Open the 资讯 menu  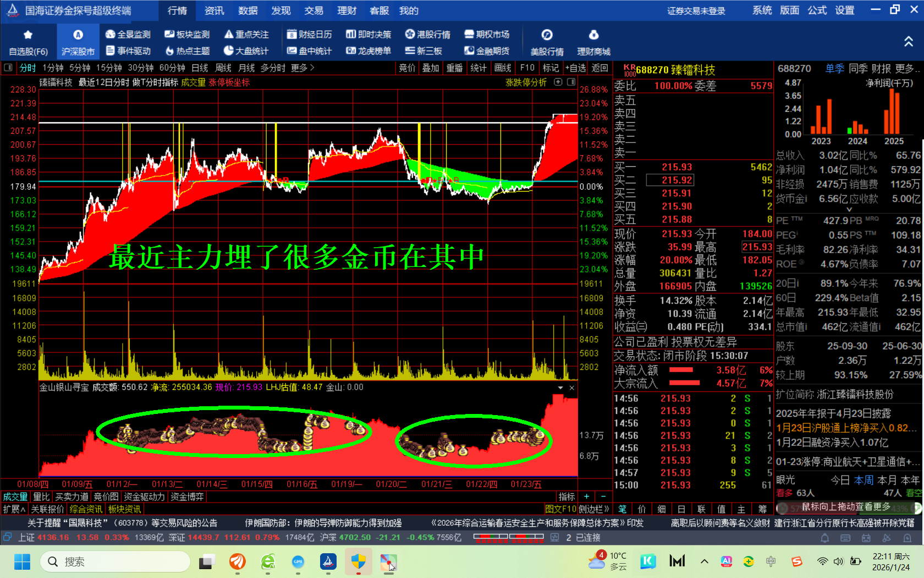[x=214, y=10]
